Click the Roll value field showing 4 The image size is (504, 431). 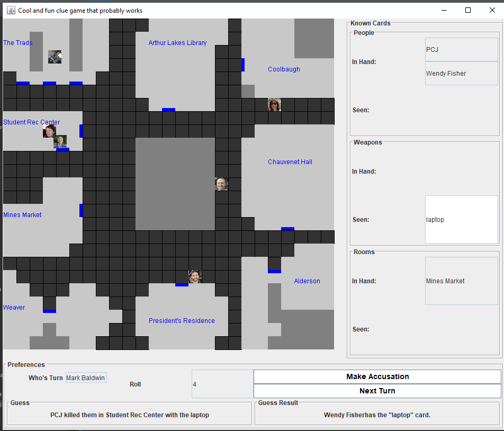(222, 384)
